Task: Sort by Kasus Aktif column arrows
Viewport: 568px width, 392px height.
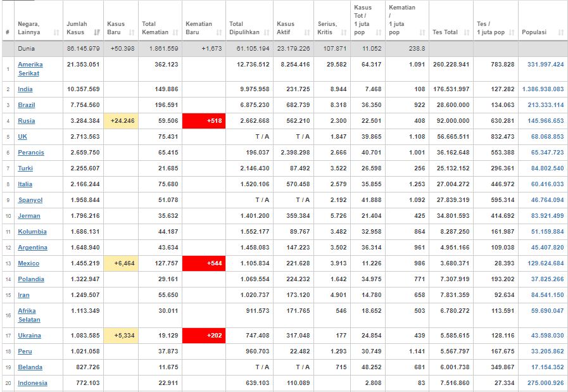Action: coord(307,32)
